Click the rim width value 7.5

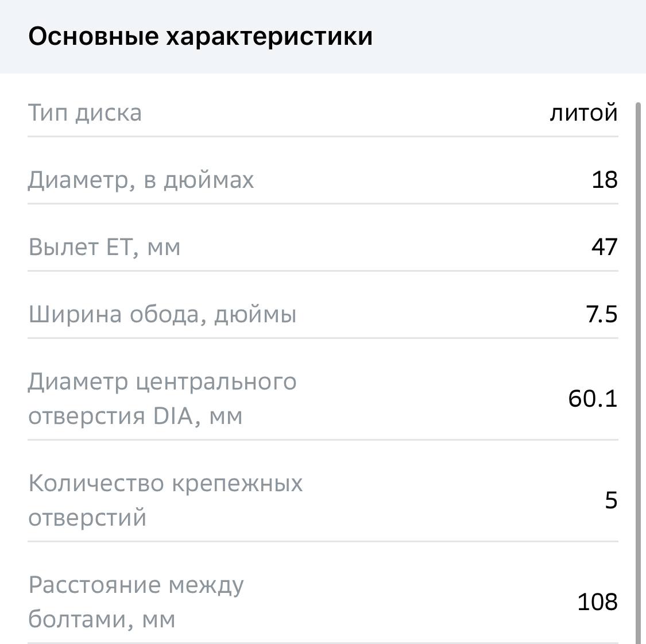click(x=601, y=314)
